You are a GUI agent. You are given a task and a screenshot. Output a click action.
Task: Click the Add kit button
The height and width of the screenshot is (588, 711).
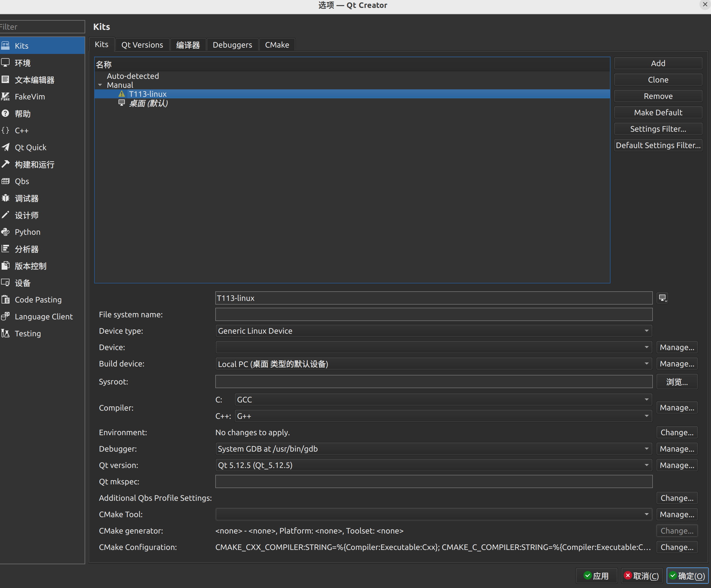[x=658, y=63]
